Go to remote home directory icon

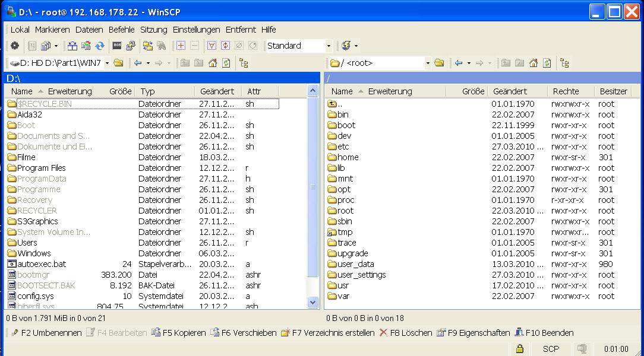(x=533, y=63)
